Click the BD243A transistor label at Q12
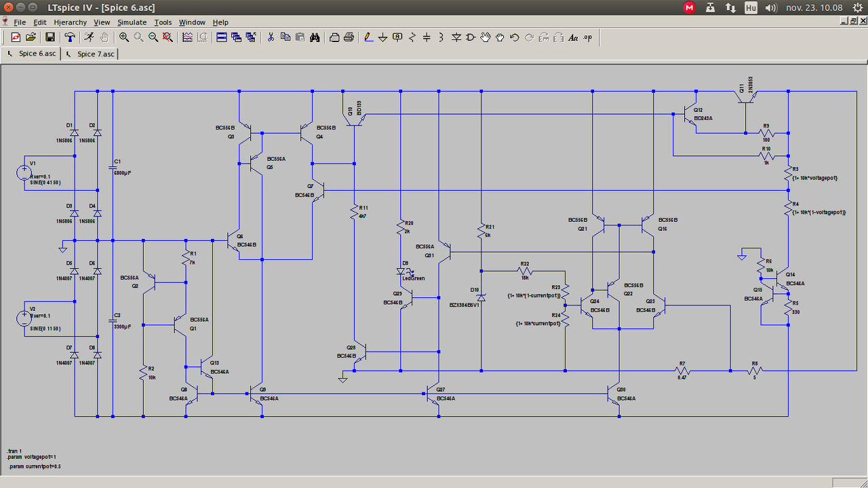 [x=703, y=118]
